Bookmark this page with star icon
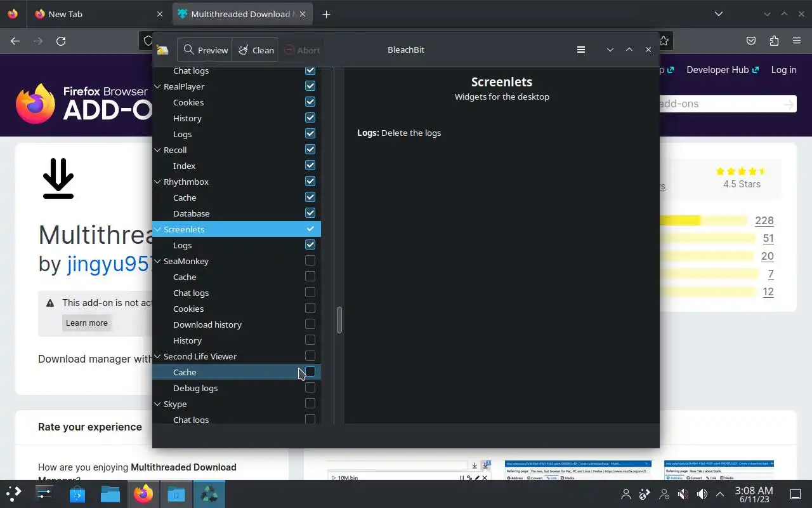 pyautogui.click(x=664, y=41)
